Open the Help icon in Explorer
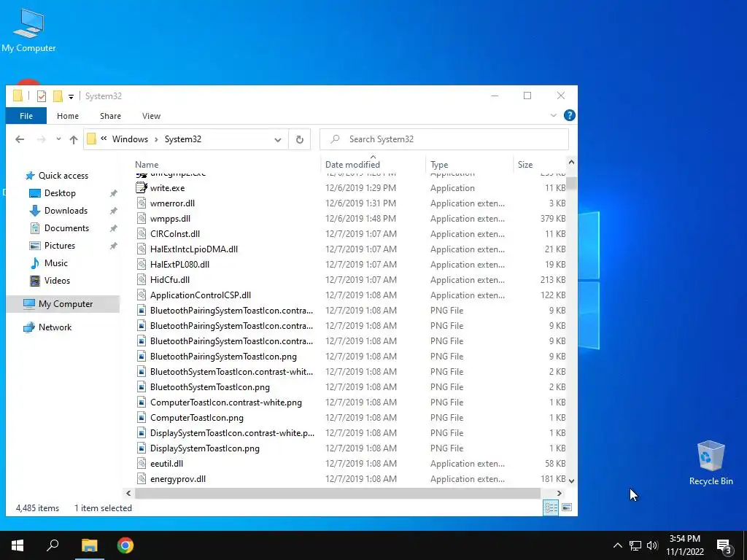 [569, 115]
